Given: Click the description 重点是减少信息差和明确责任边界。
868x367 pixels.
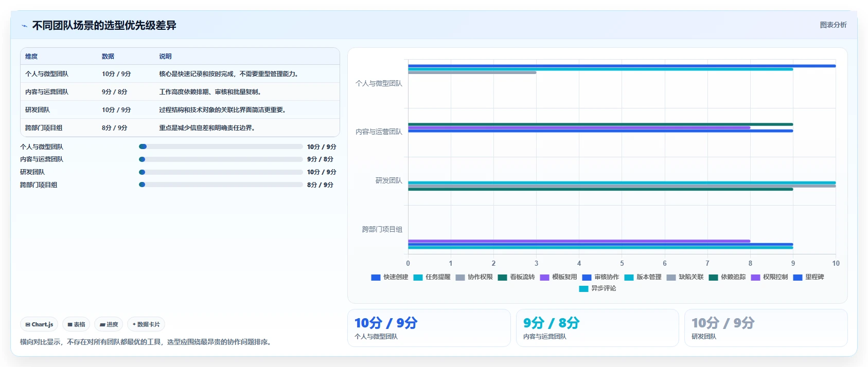Looking at the screenshot, I should [x=208, y=128].
